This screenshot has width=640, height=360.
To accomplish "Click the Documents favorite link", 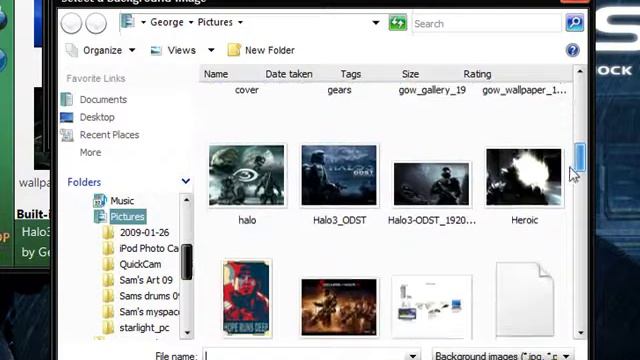I will click(x=103, y=100).
